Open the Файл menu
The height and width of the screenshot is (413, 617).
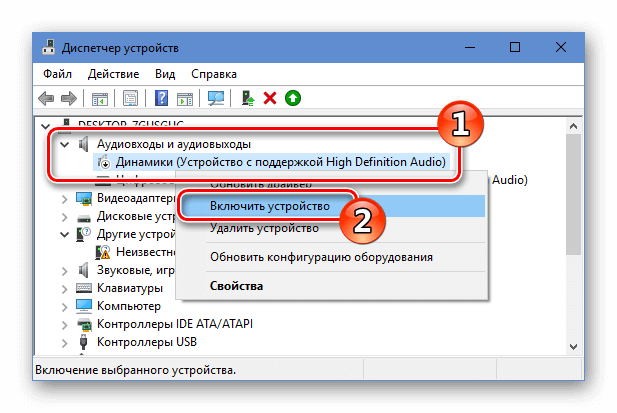tap(57, 74)
